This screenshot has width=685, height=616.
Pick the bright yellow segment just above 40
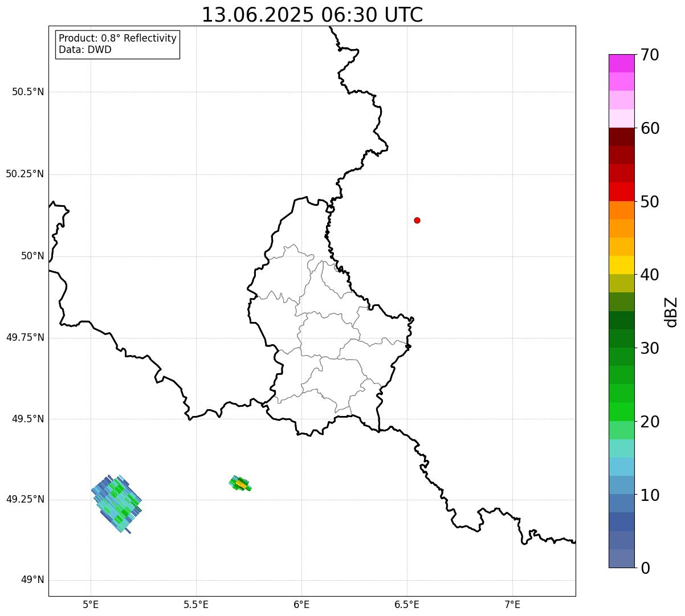point(621,265)
